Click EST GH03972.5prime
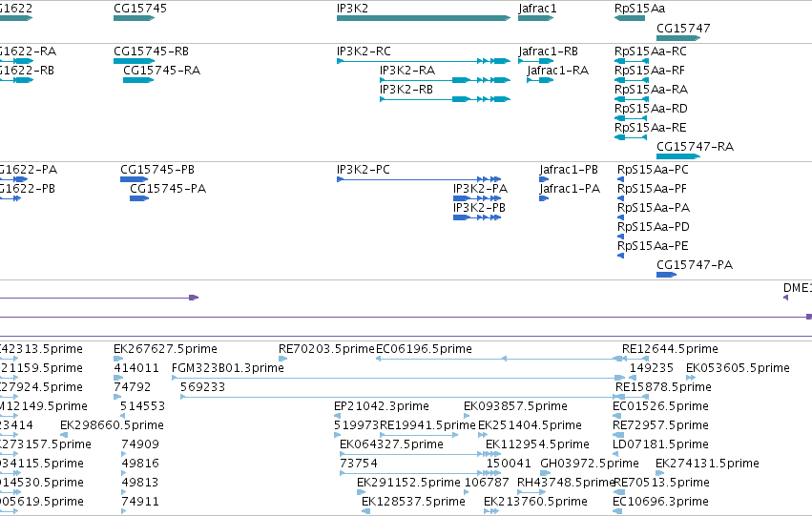 tap(590, 464)
